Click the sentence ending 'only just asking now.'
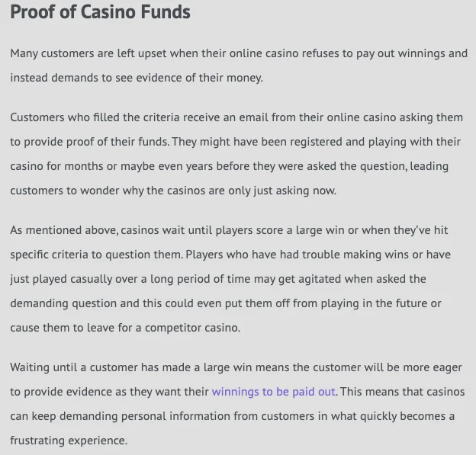The image size is (476, 455). 173,191
